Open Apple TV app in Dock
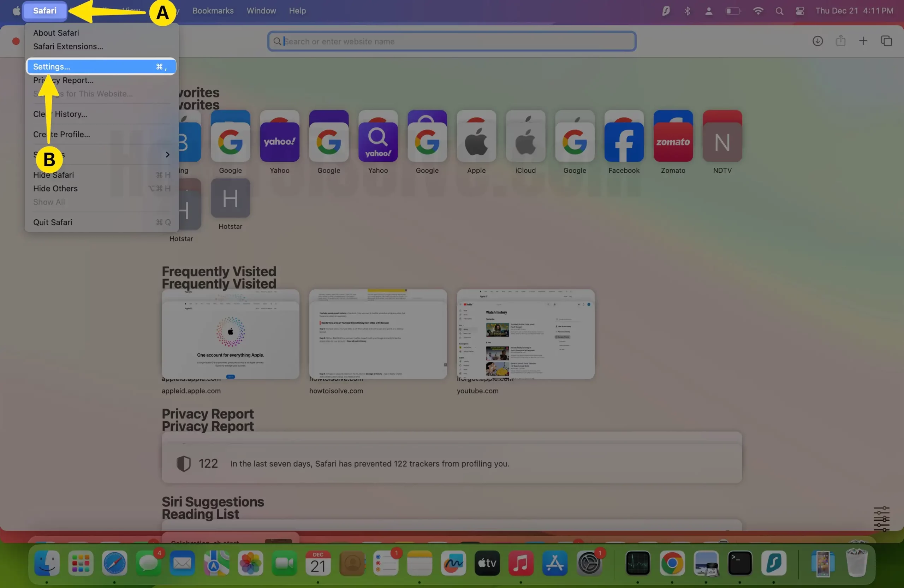904x588 pixels. (x=487, y=563)
